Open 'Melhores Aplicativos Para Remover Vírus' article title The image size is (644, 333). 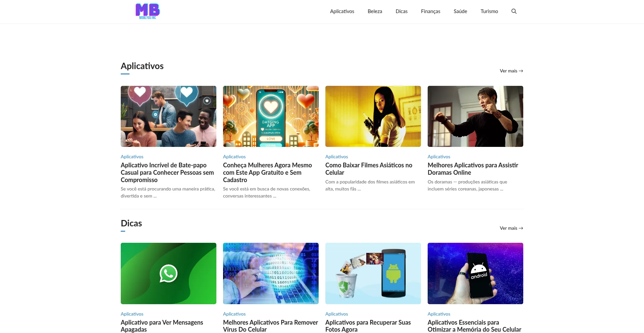click(x=270, y=326)
